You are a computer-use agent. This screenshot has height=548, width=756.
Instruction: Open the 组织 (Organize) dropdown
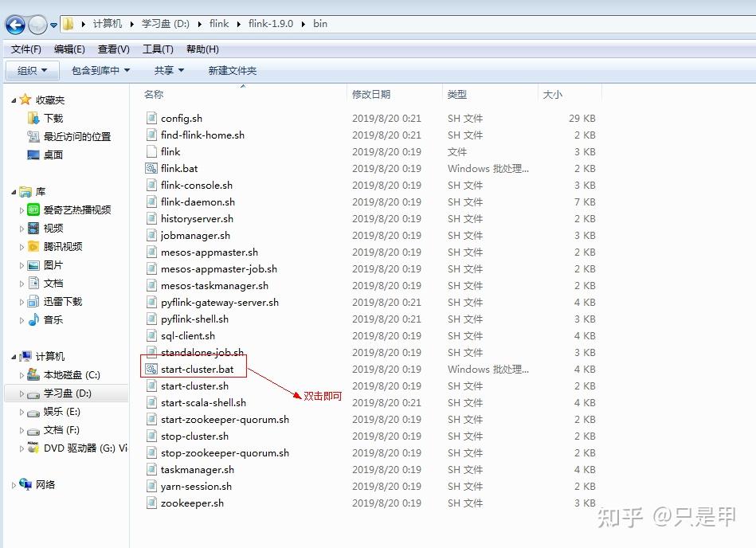click(x=33, y=70)
